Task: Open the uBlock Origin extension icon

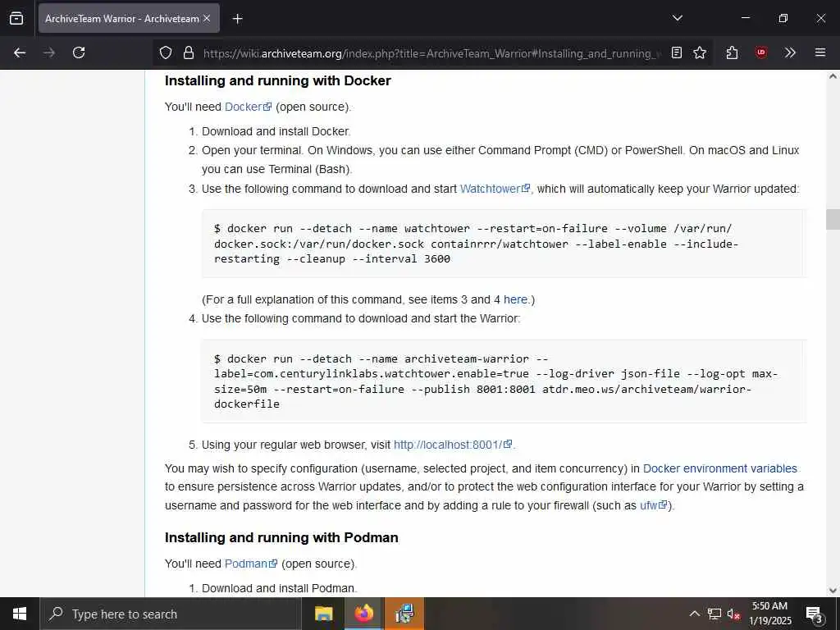Action: click(x=761, y=52)
